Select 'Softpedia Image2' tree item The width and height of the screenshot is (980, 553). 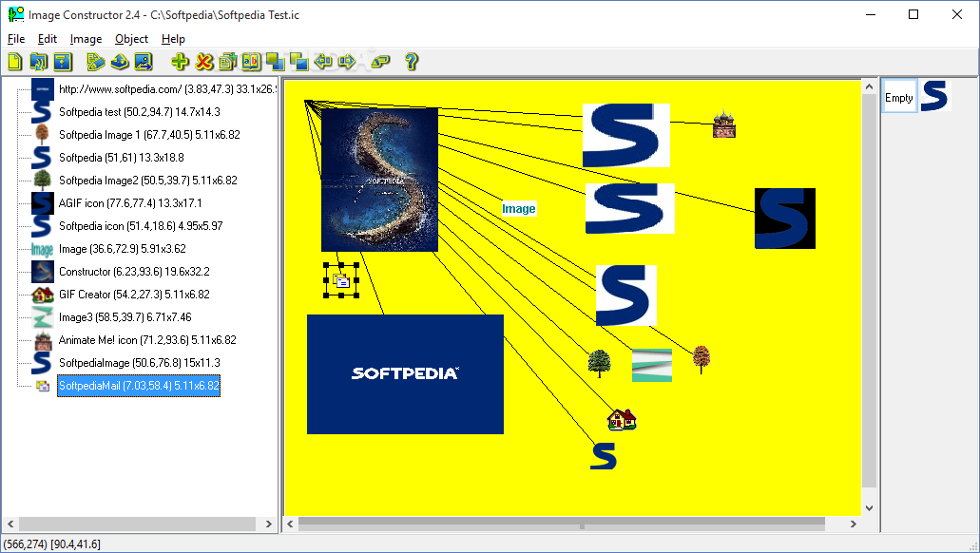[148, 181]
